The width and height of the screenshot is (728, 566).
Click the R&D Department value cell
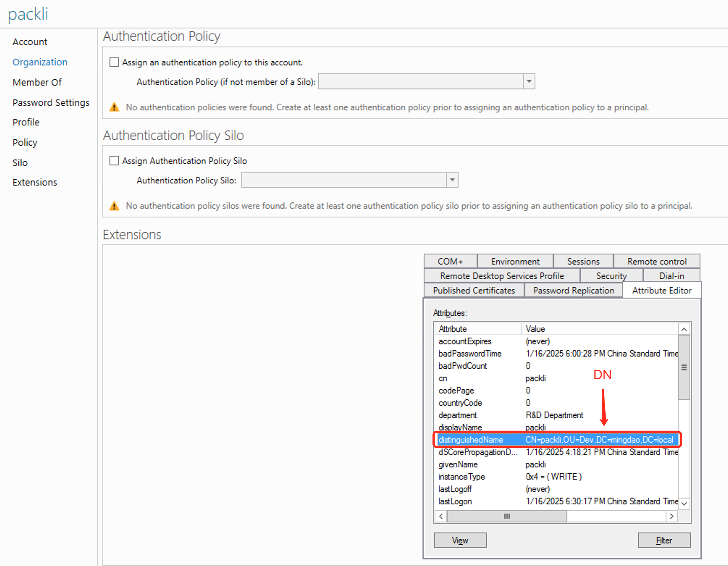[554, 415]
